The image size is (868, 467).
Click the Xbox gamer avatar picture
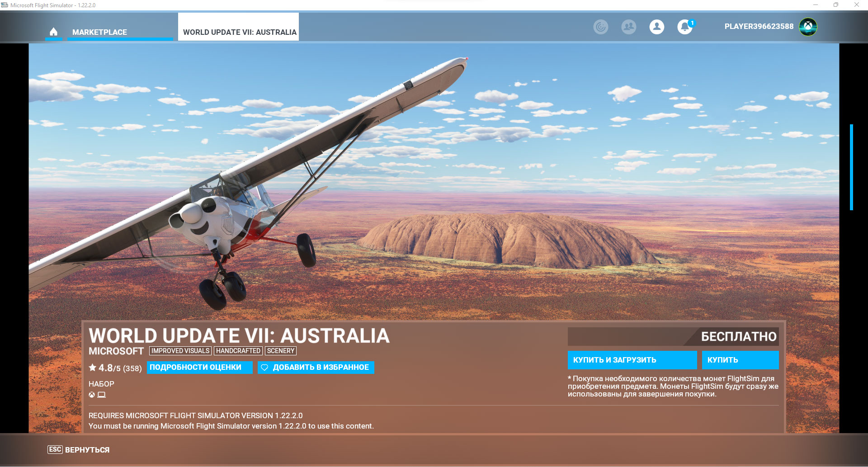click(808, 27)
